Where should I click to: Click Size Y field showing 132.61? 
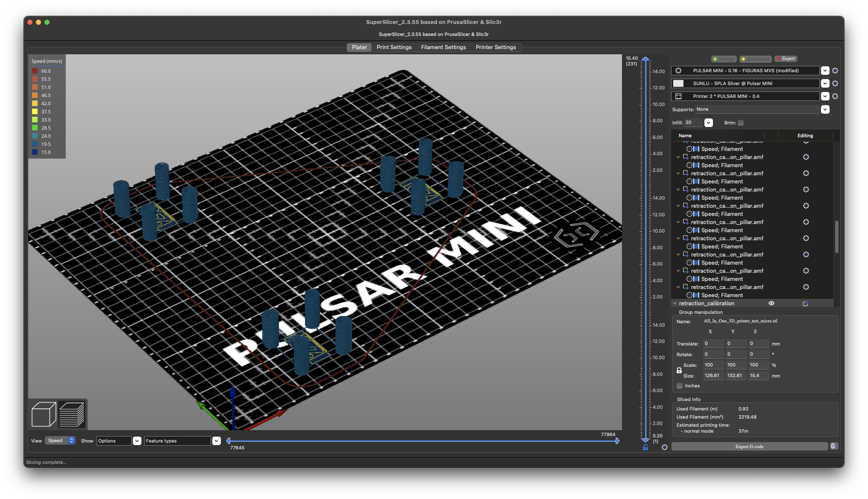[736, 376]
